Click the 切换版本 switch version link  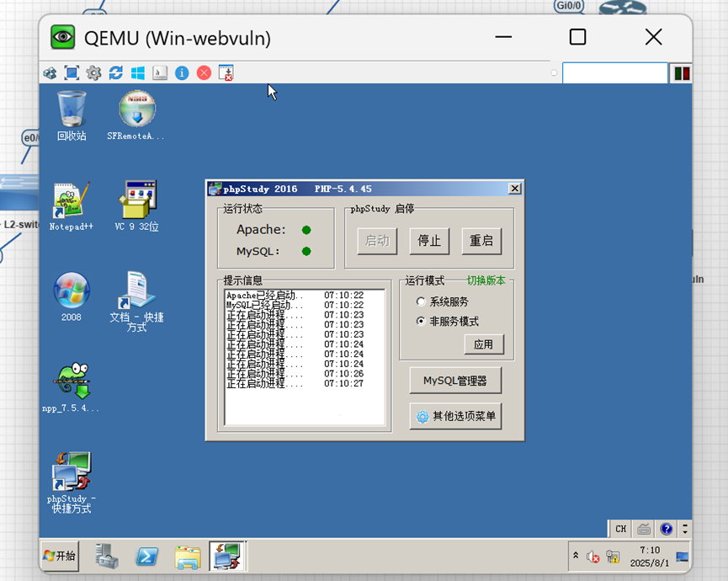(x=486, y=280)
